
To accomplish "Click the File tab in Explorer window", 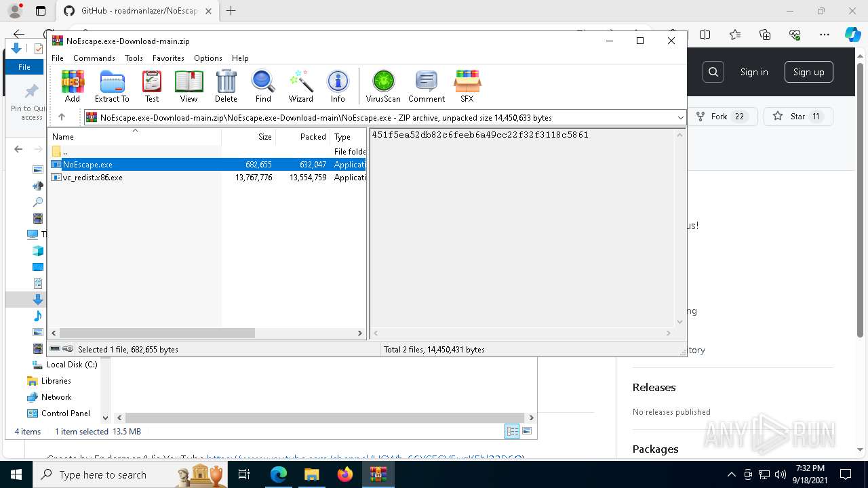I will pos(24,67).
